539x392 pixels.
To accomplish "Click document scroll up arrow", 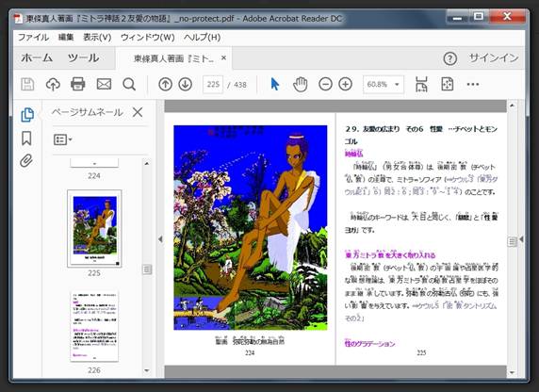I will (x=512, y=106).
